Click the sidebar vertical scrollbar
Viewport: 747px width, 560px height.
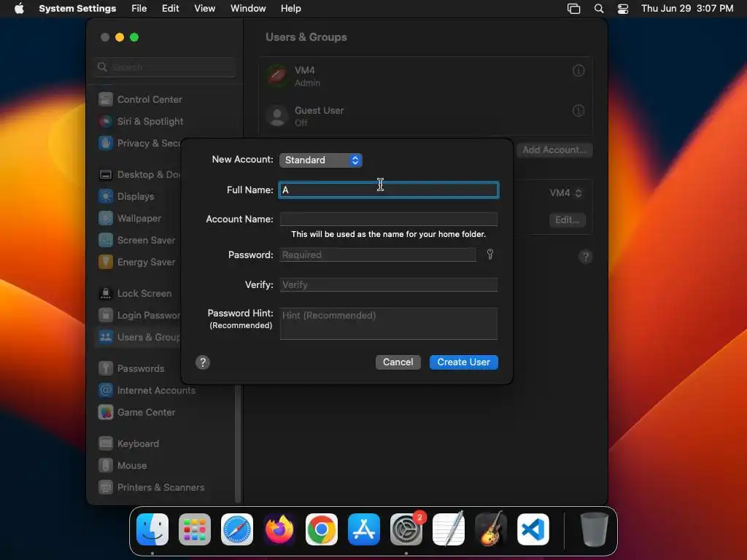tap(239, 444)
